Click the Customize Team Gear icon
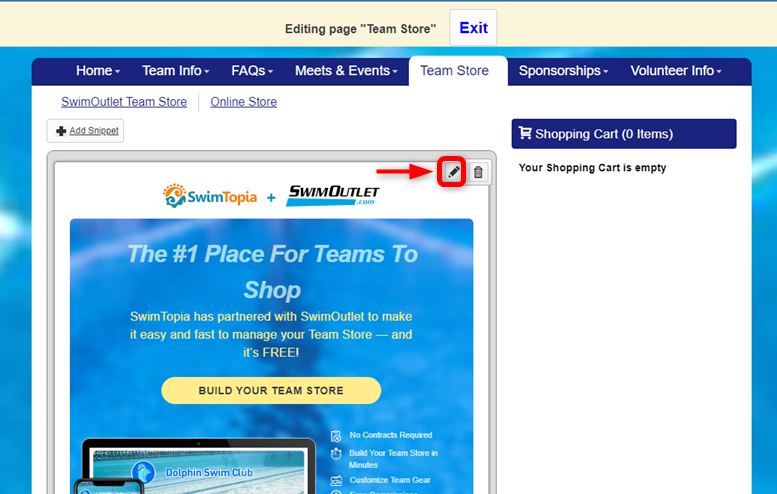This screenshot has height=494, width=777. pyautogui.click(x=336, y=480)
